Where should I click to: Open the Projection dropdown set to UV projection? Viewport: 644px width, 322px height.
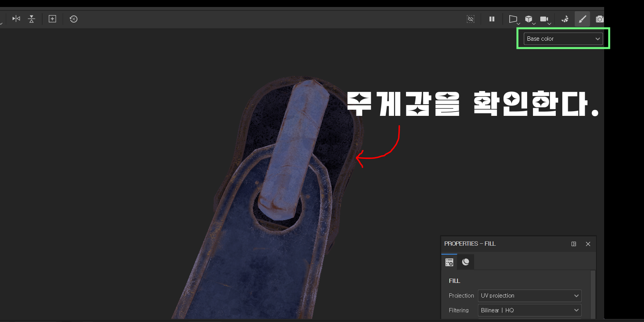click(529, 296)
